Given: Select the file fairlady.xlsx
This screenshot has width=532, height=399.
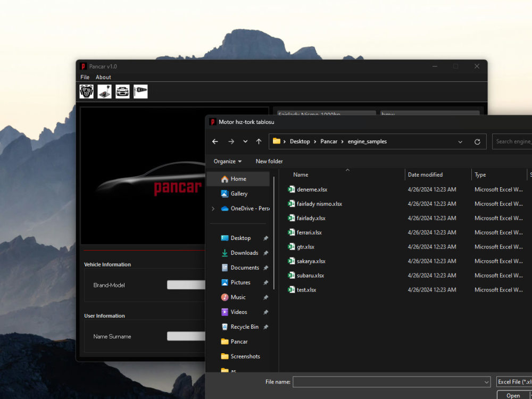Looking at the screenshot, I should point(311,218).
